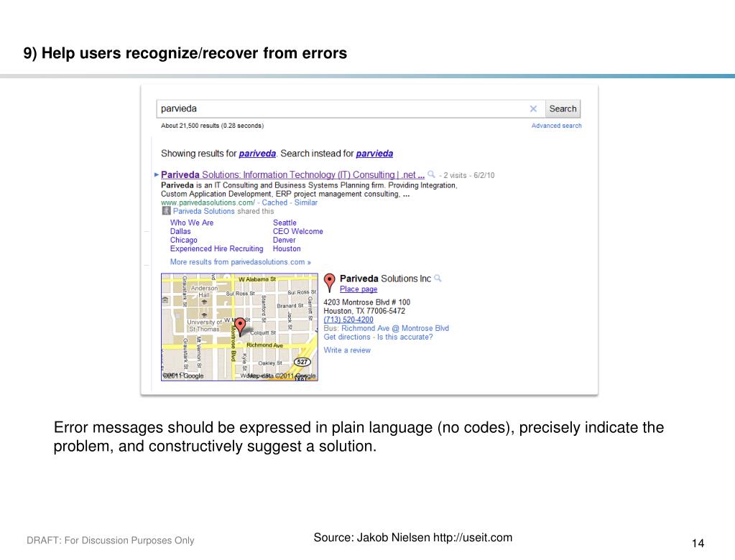Click the 527 highway shield on map
Viewport: 735px width, 560px height.
(302, 362)
